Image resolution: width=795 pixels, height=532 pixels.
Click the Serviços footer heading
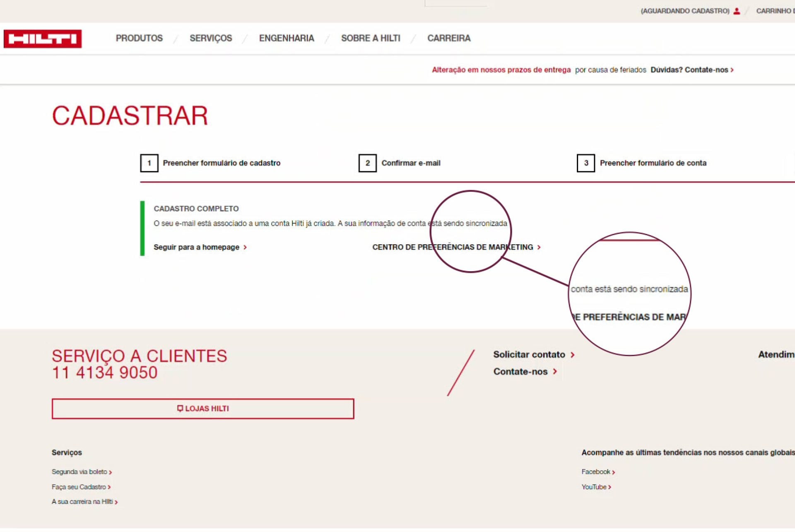pos(67,453)
